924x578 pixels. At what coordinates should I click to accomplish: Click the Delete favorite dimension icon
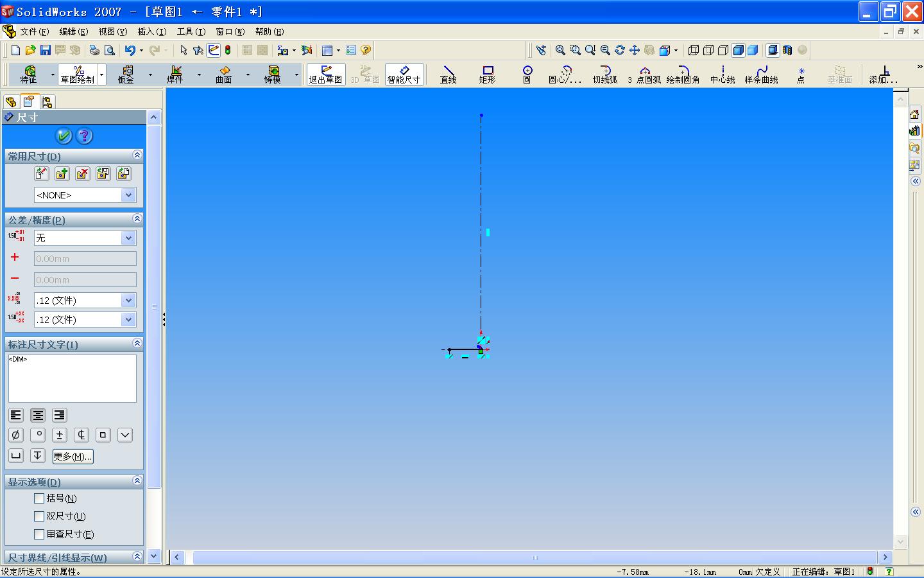pos(83,174)
